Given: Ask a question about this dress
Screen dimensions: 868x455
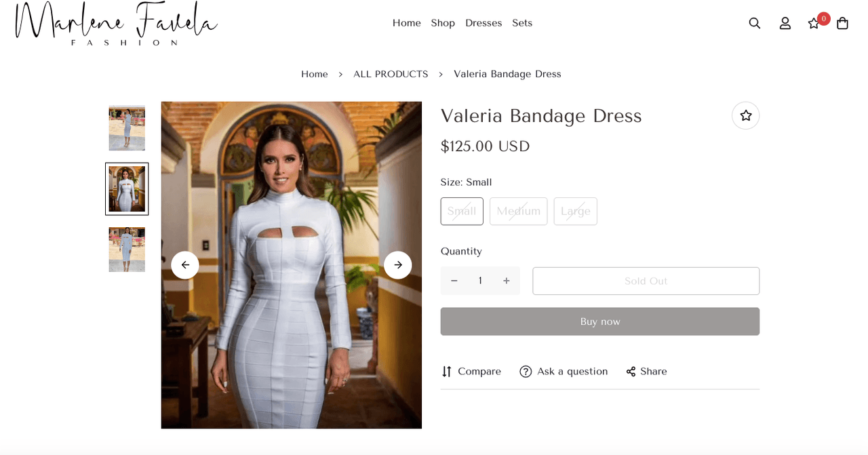Looking at the screenshot, I should pos(564,372).
